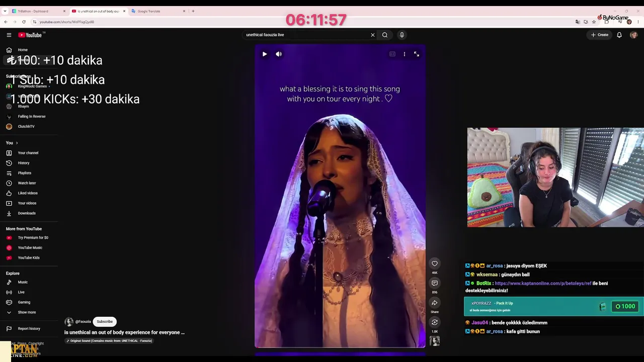Expand the Short's title description

(124, 332)
